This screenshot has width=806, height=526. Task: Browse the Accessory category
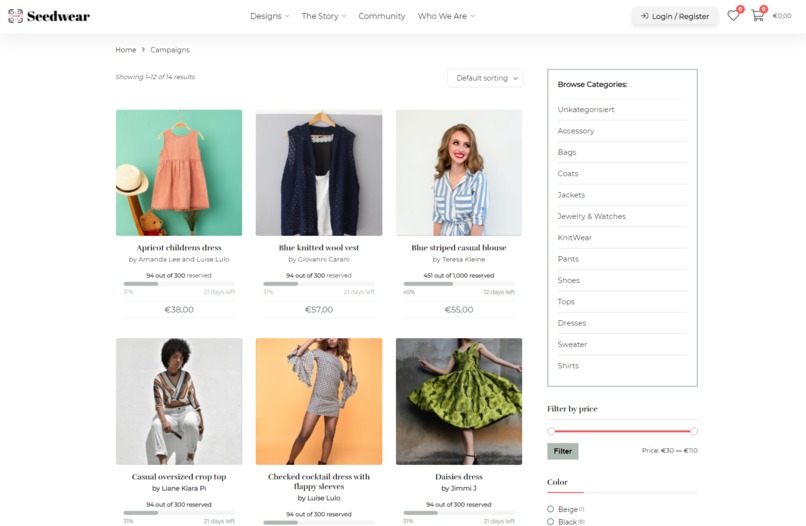click(x=576, y=131)
